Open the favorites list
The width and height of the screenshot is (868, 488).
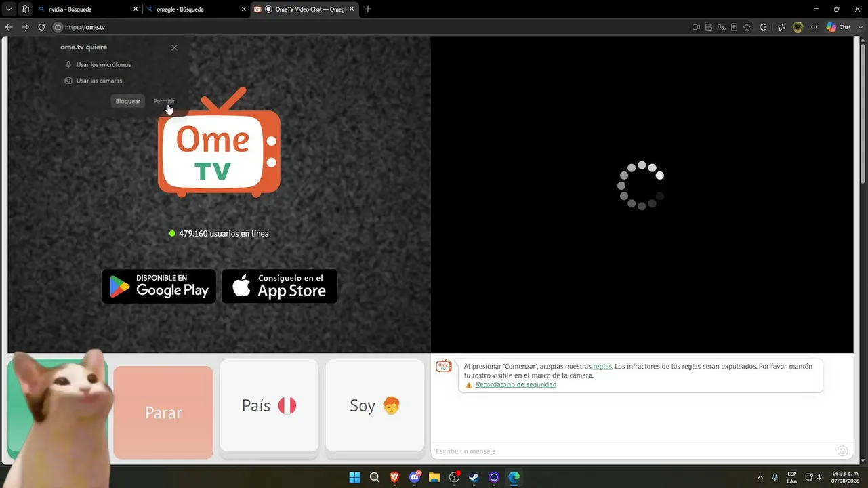pyautogui.click(x=781, y=27)
